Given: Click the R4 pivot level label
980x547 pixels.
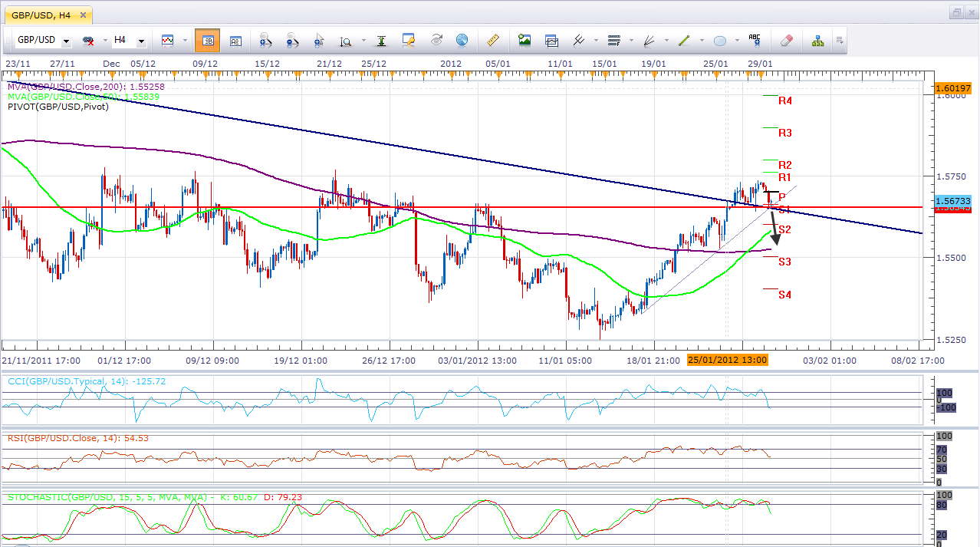Looking at the screenshot, I should (x=785, y=101).
